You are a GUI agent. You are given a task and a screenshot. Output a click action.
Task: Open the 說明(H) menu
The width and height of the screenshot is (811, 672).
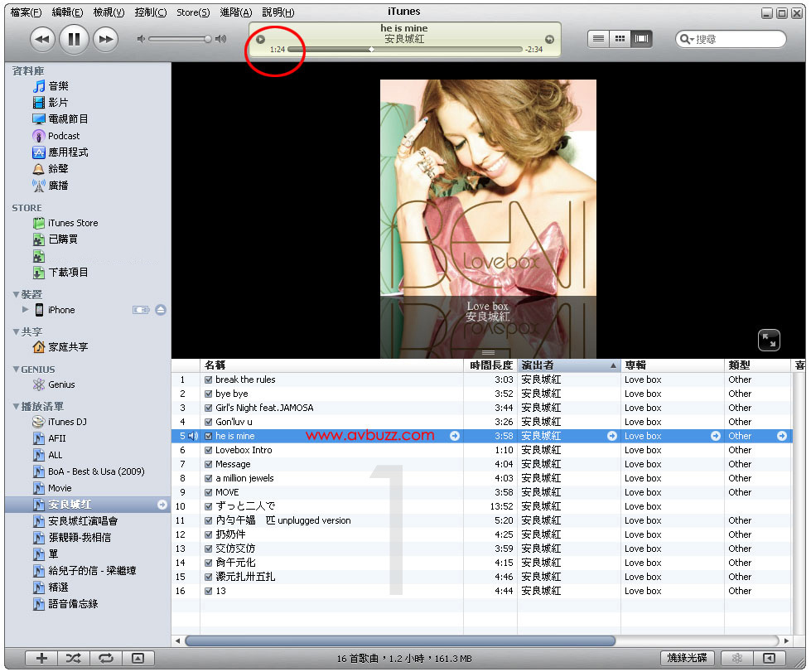[278, 12]
